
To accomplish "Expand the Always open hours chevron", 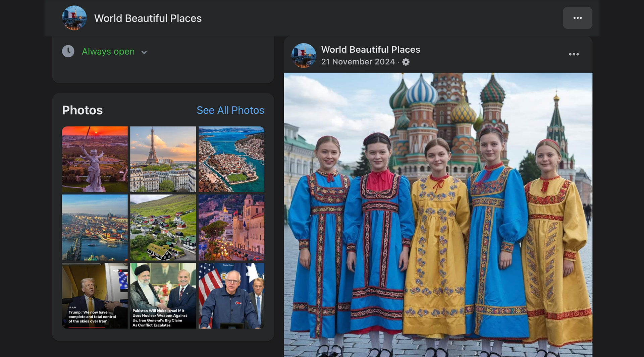I will click(144, 52).
